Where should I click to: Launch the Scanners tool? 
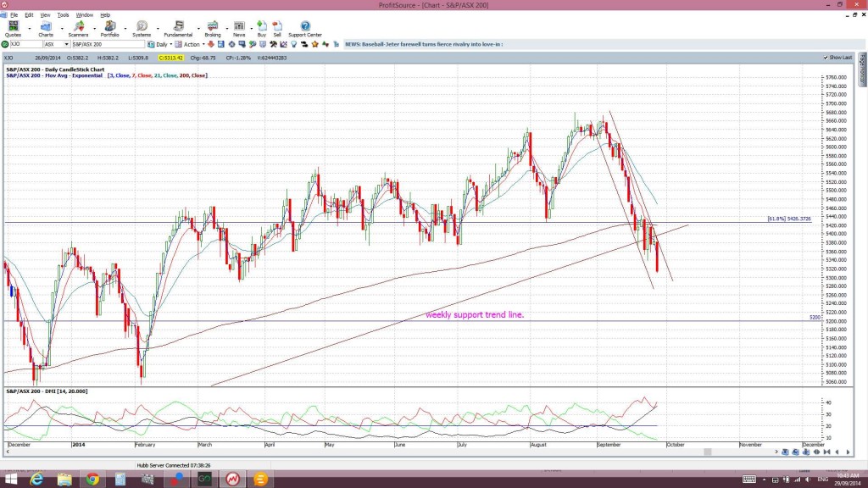(x=78, y=29)
